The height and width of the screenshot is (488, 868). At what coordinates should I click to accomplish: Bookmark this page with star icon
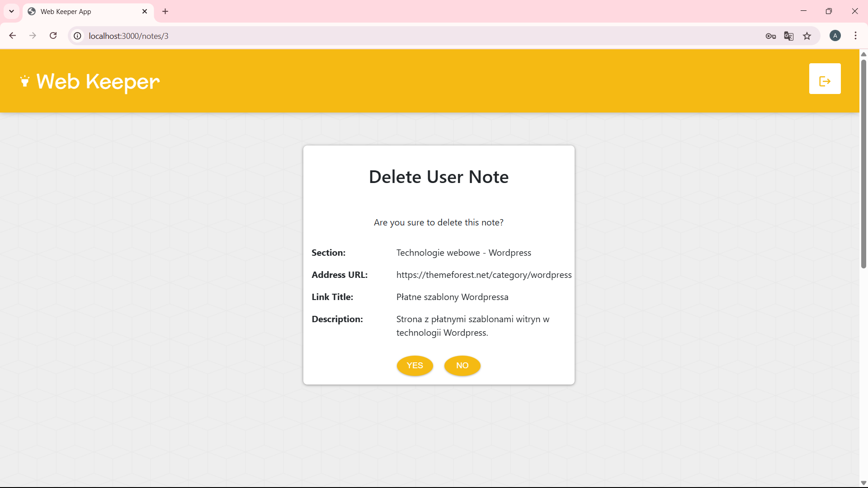pos(807,36)
